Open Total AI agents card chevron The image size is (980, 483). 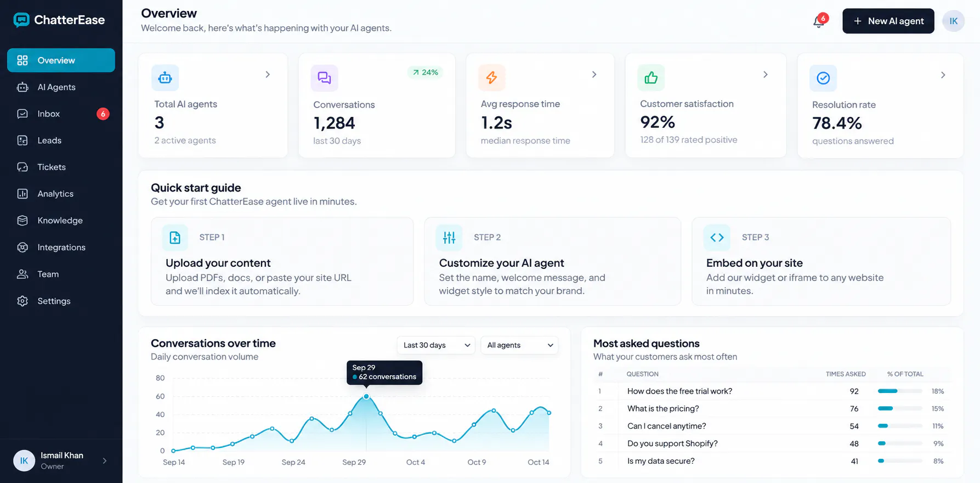click(268, 75)
